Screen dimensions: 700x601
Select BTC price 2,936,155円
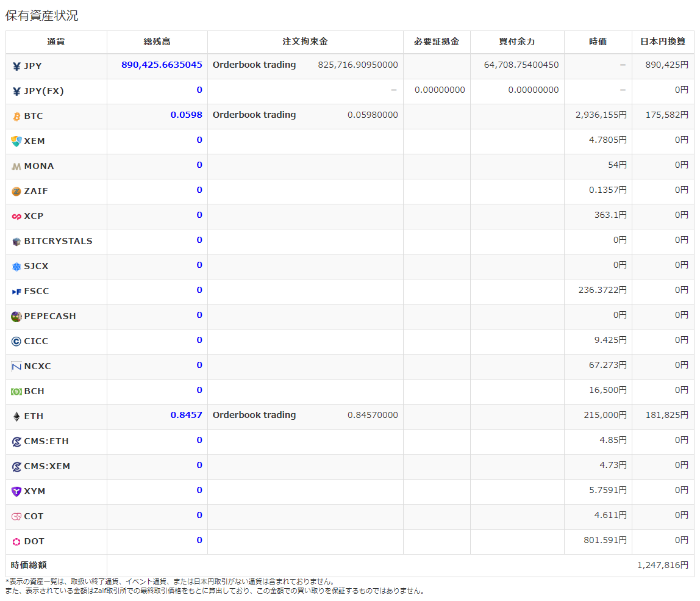click(601, 115)
